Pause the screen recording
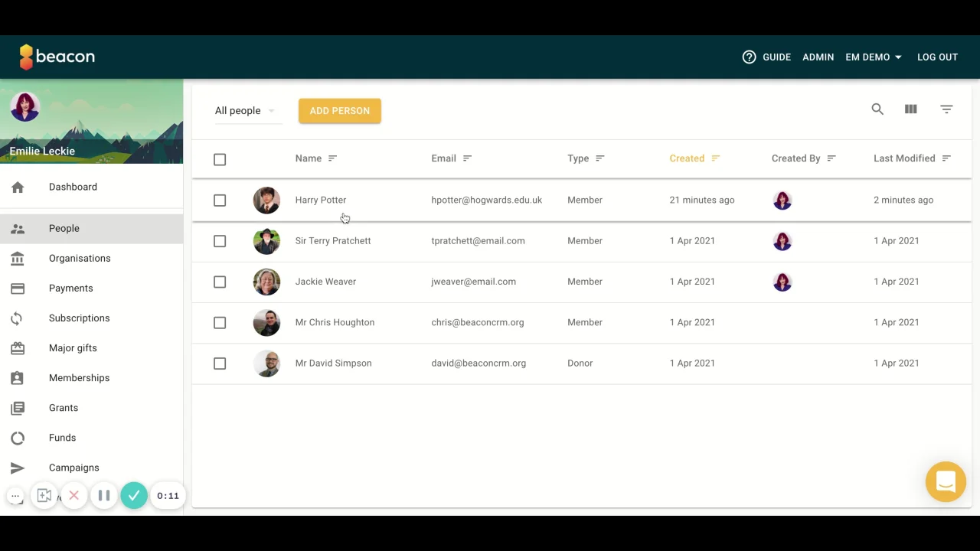This screenshot has height=551, width=980. click(104, 496)
